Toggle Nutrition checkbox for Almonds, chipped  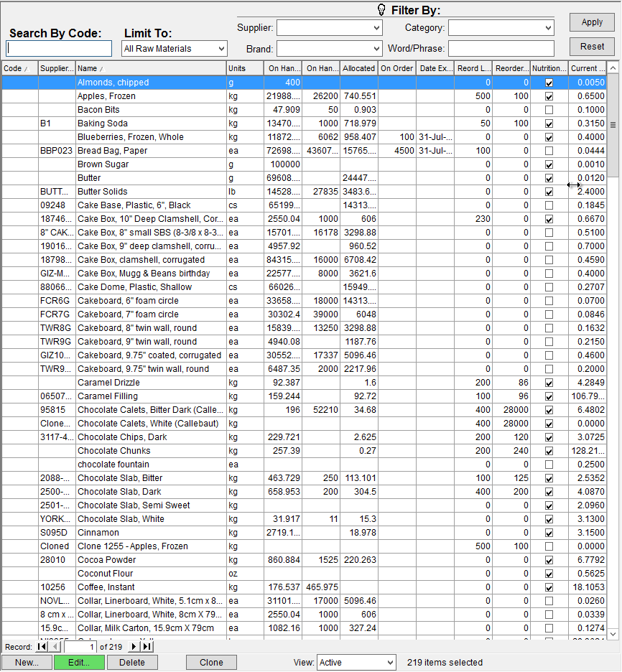549,83
